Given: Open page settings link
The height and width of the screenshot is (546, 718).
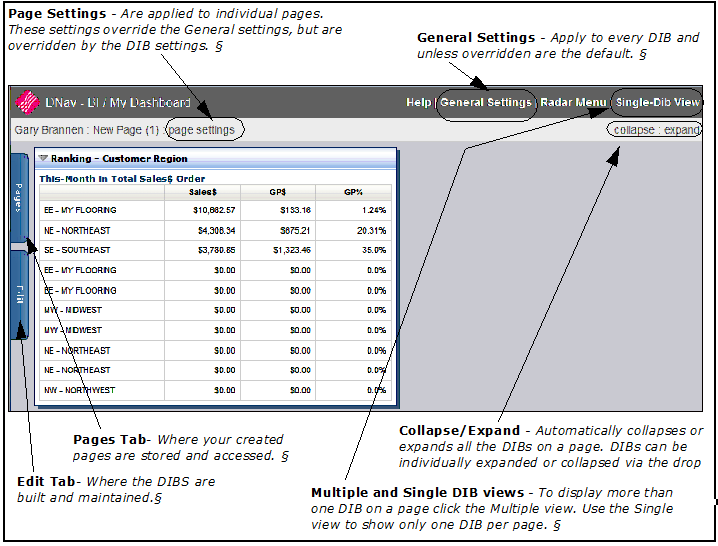Looking at the screenshot, I should [x=203, y=130].
